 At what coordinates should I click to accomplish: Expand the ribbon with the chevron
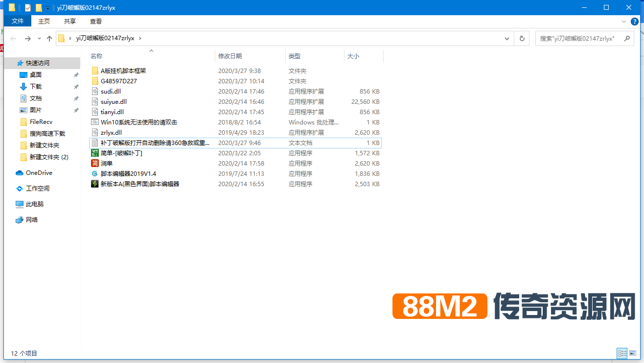pyautogui.click(x=623, y=22)
